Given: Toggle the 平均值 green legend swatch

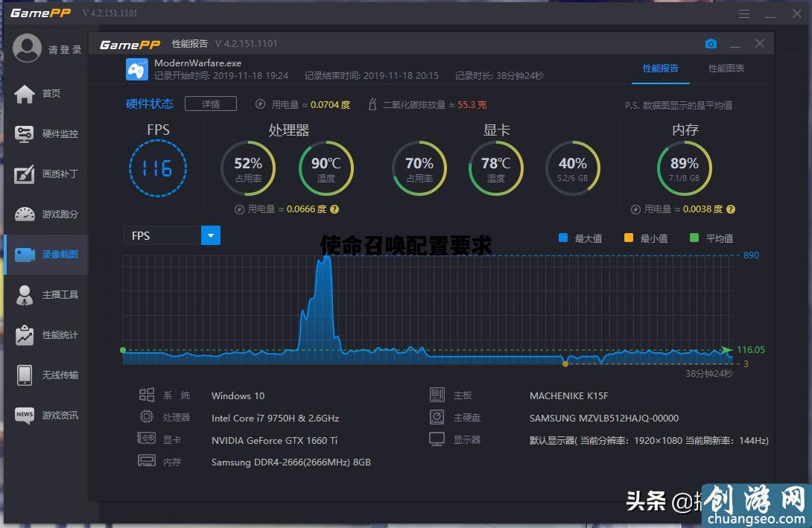Looking at the screenshot, I should tap(694, 238).
